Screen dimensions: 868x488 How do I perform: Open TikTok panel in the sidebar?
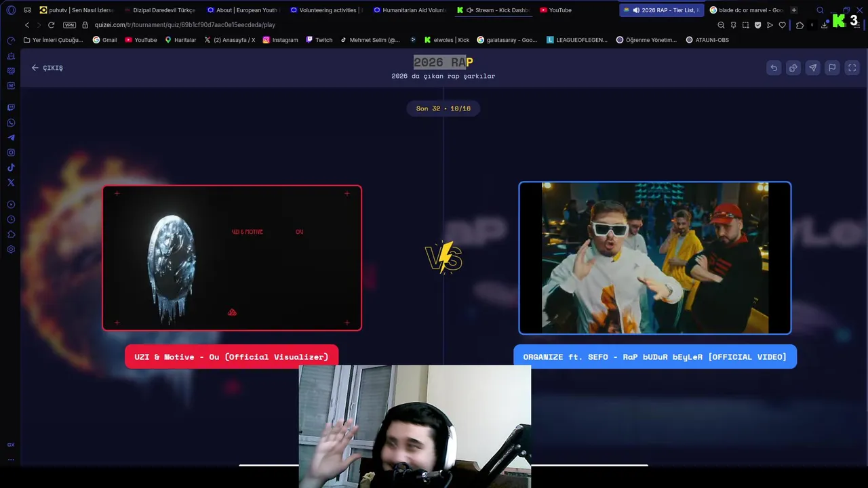click(11, 167)
